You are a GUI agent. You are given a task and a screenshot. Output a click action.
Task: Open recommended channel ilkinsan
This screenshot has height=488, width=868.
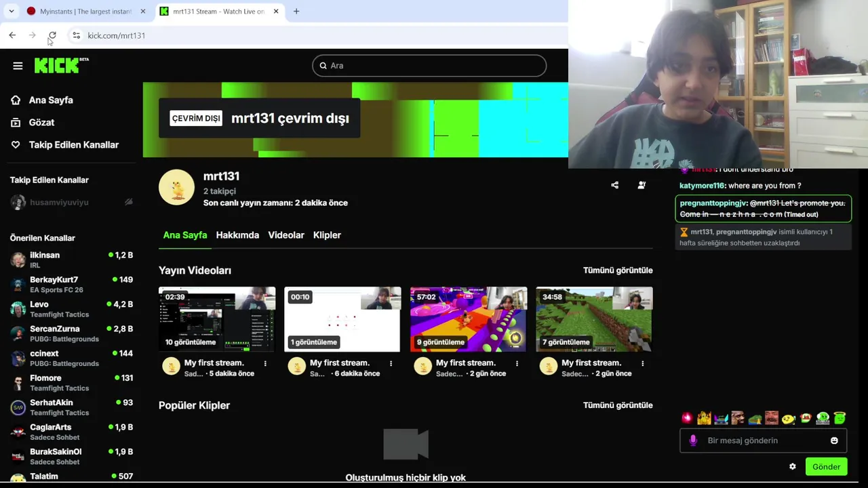(71, 260)
